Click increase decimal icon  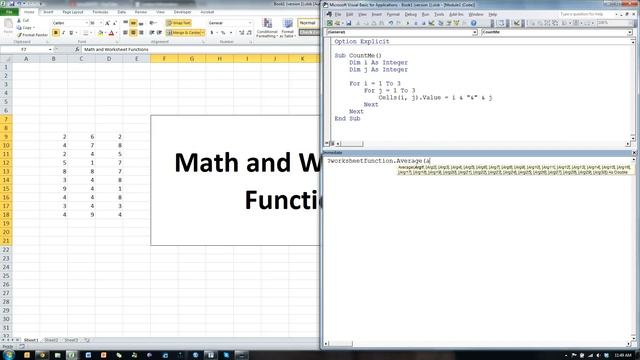click(x=242, y=33)
